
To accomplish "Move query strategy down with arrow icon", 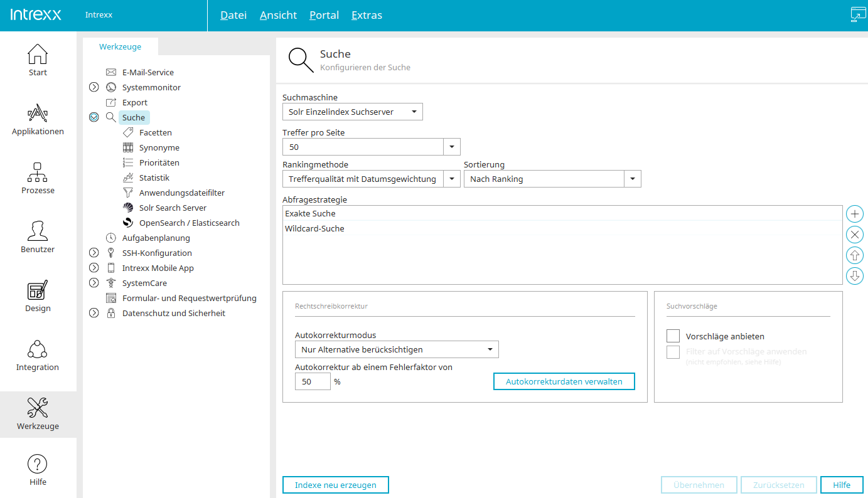I will tap(855, 276).
